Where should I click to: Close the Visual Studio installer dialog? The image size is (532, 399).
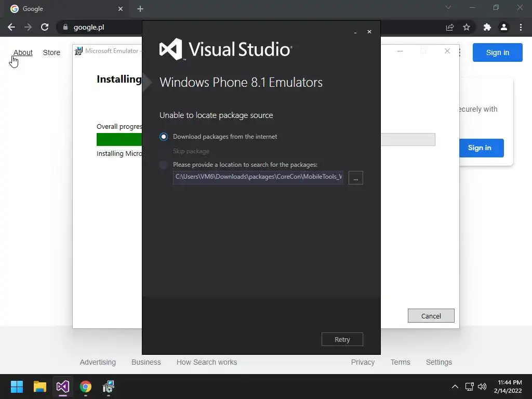(x=369, y=32)
